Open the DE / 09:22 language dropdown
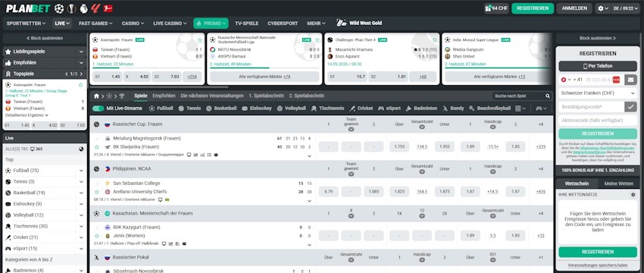 coord(627,8)
